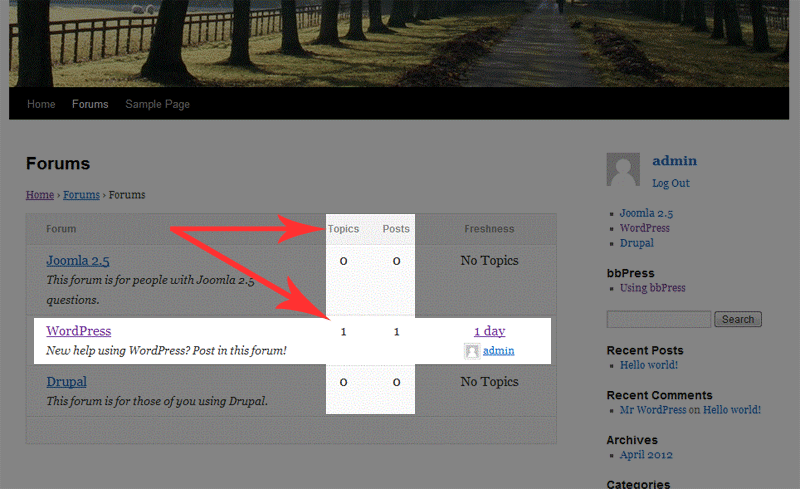Open the WordPress forum link
The image size is (800, 489).
78,331
